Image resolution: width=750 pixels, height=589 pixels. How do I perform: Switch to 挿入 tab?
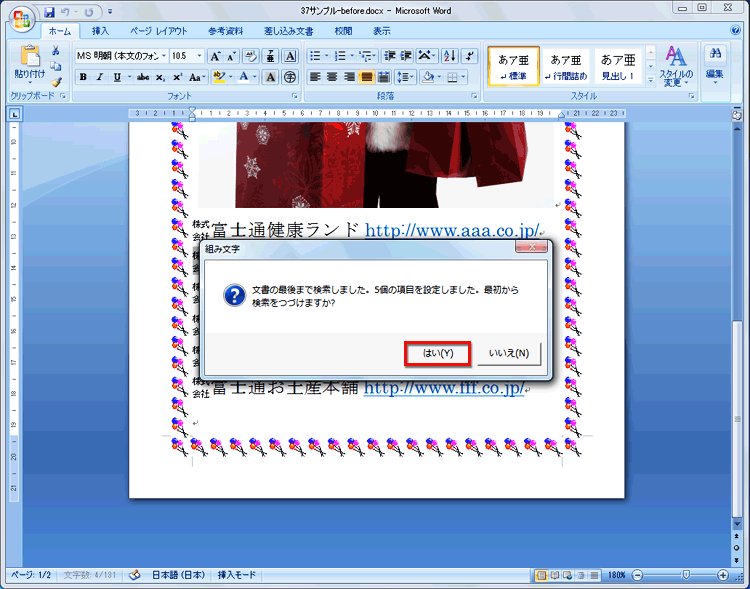[x=100, y=31]
